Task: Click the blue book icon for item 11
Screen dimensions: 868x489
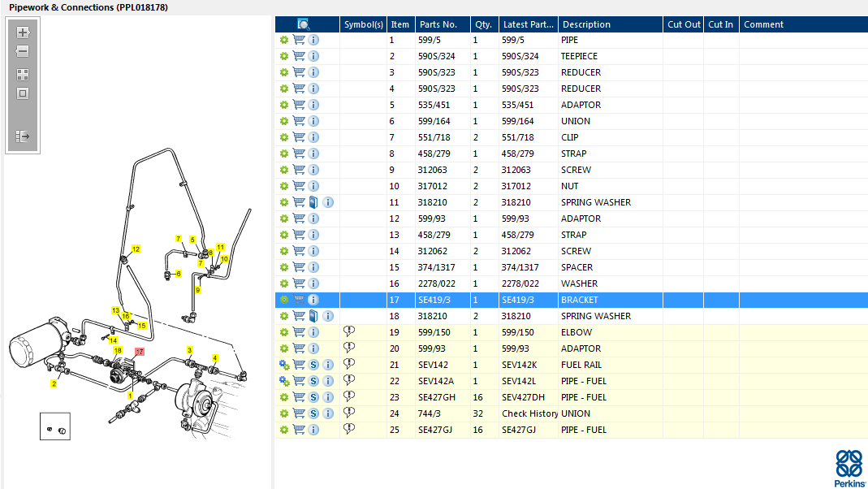Action: pyautogui.click(x=313, y=202)
